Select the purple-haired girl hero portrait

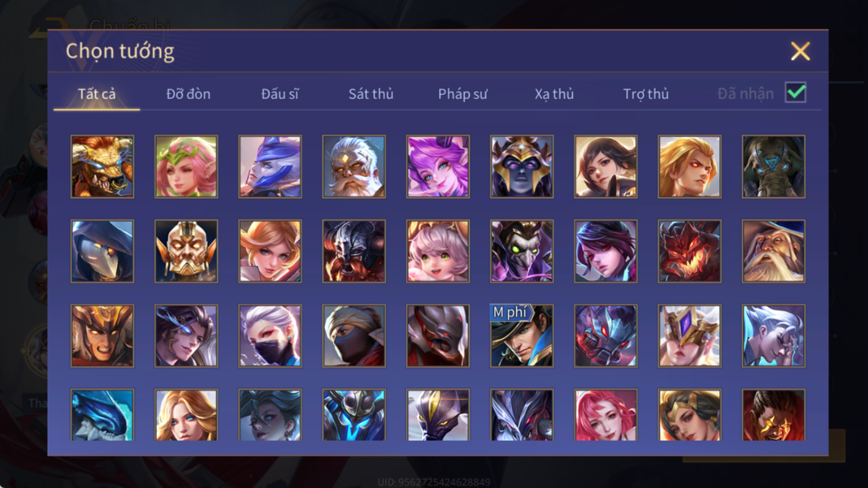click(x=438, y=167)
